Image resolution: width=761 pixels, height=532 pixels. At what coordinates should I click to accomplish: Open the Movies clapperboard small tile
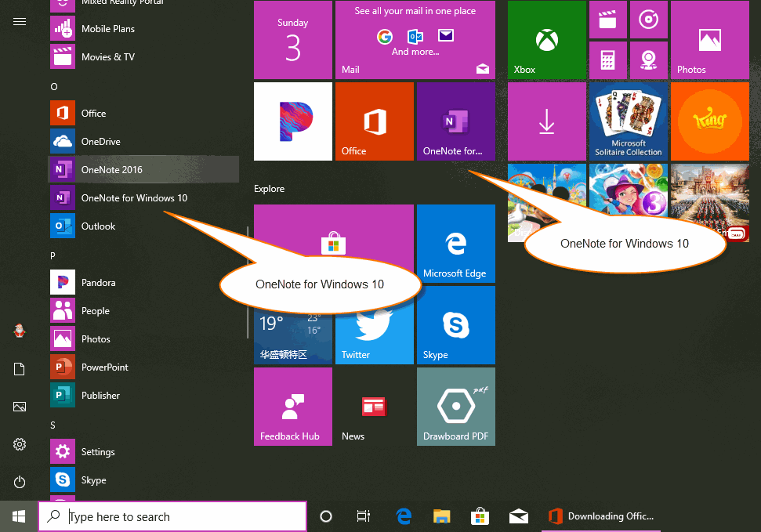point(608,20)
